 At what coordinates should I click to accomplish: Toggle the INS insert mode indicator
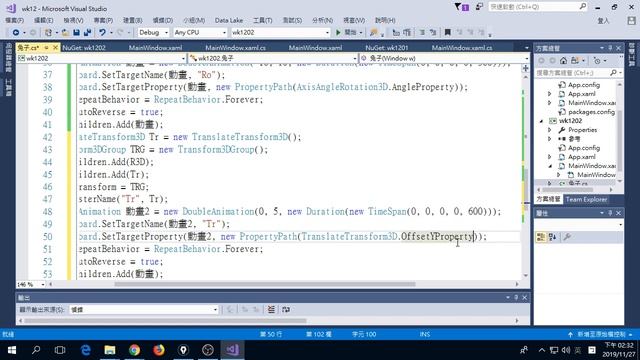click(x=424, y=334)
